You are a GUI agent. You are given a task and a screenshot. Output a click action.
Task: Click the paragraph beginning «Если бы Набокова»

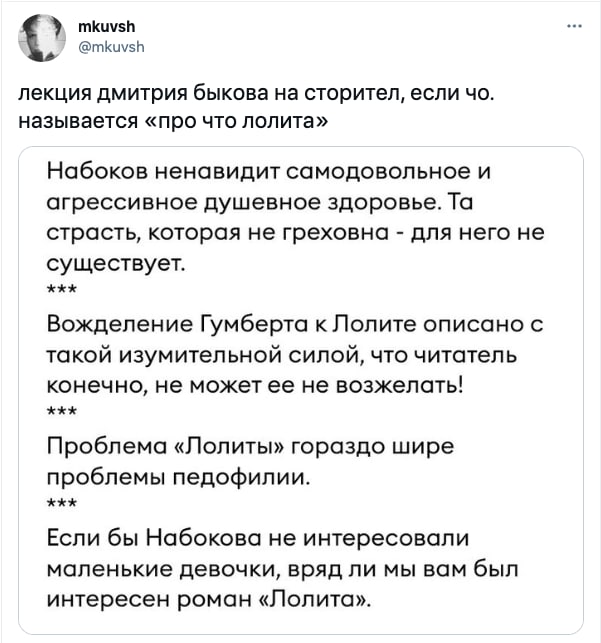[x=282, y=568]
